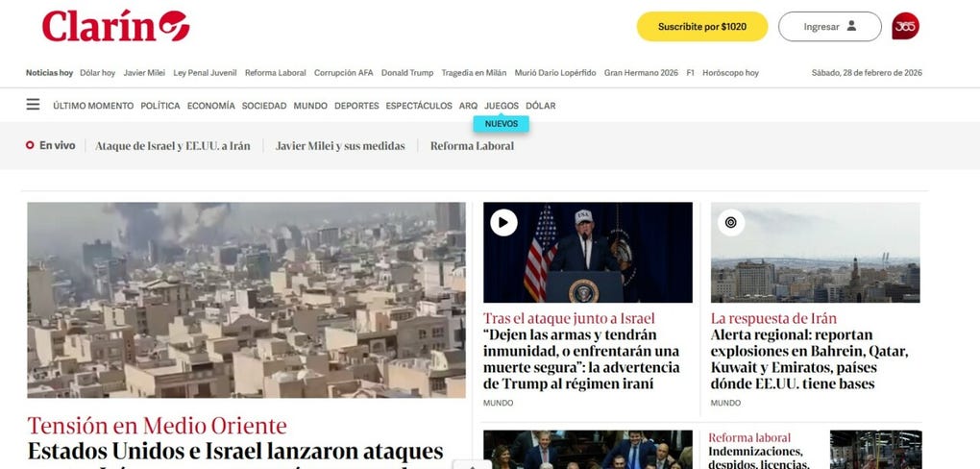
Task: Click MUNDO tag under Alerta regional article
Action: coord(725,404)
